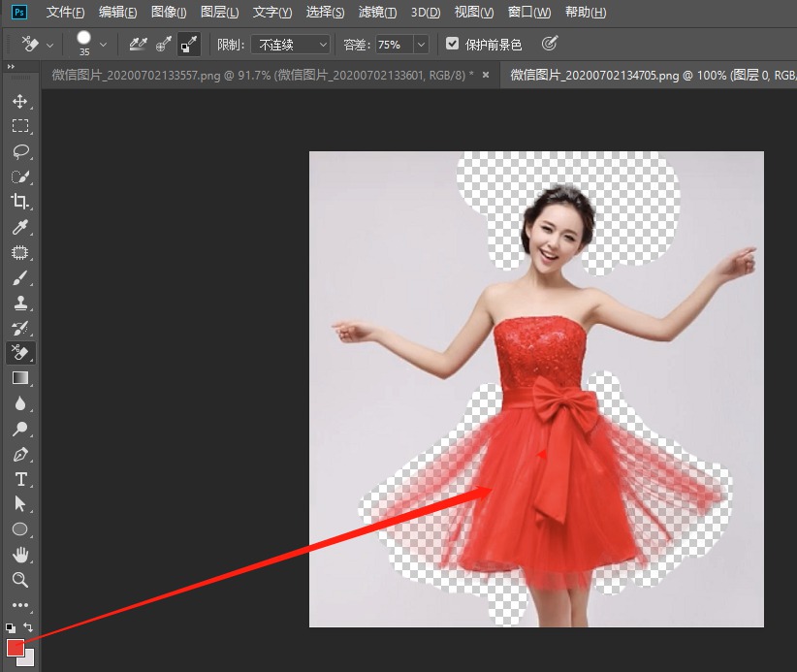Choose the Crop tool
Viewport: 797px width, 672px height.
[19, 202]
